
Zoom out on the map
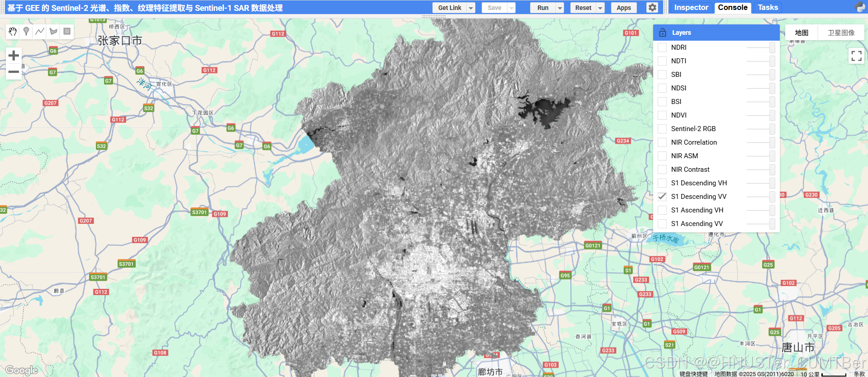coord(14,71)
